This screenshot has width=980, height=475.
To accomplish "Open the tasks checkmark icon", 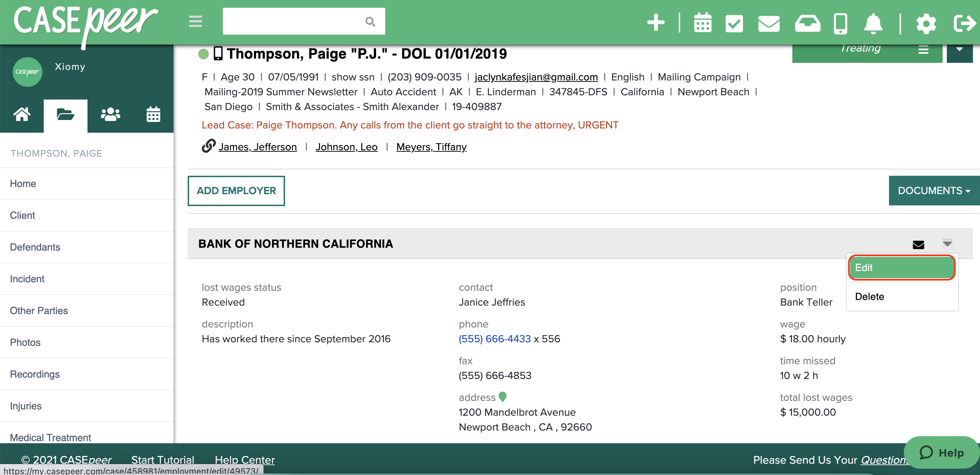I will pyautogui.click(x=734, y=23).
